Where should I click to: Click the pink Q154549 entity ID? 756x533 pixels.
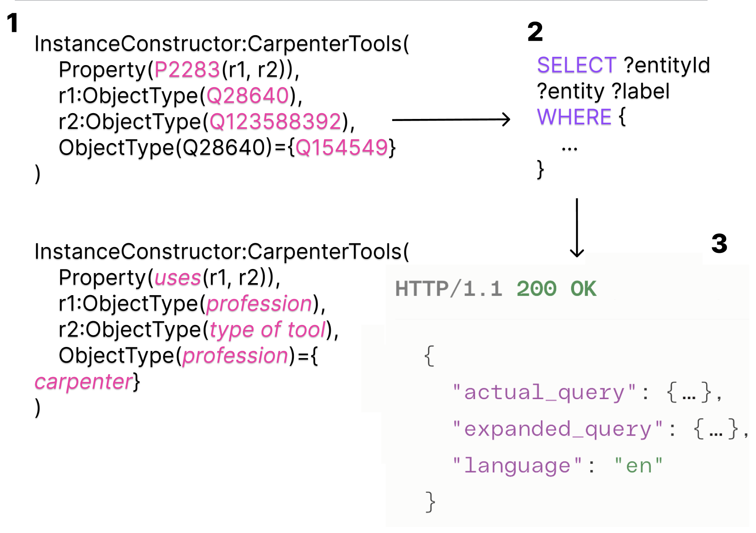(342, 148)
